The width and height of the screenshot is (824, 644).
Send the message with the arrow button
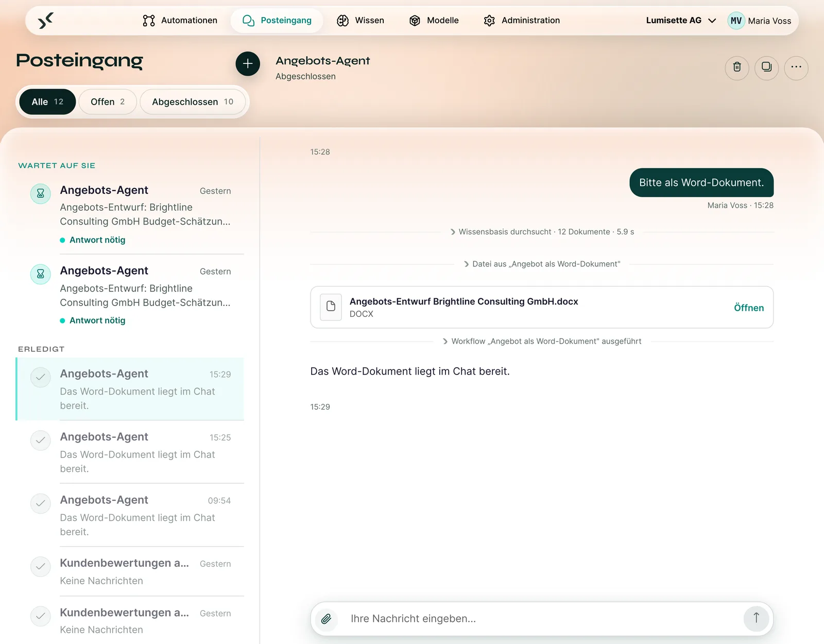(x=756, y=618)
